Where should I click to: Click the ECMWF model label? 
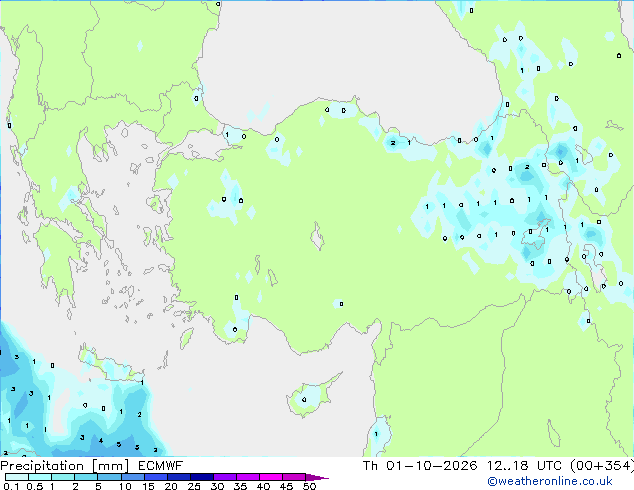161,466
